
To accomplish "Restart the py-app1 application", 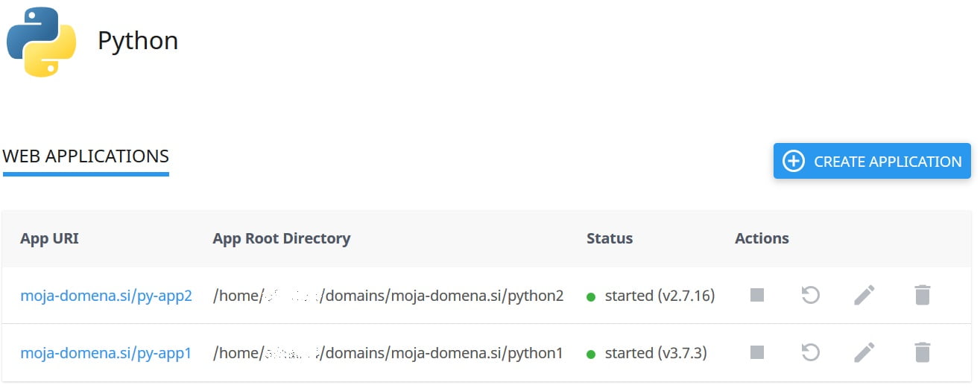I will tap(810, 352).
